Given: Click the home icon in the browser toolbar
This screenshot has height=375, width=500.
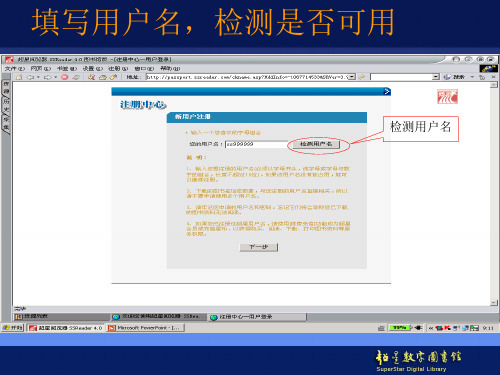Looking at the screenshot, I should 19,77.
